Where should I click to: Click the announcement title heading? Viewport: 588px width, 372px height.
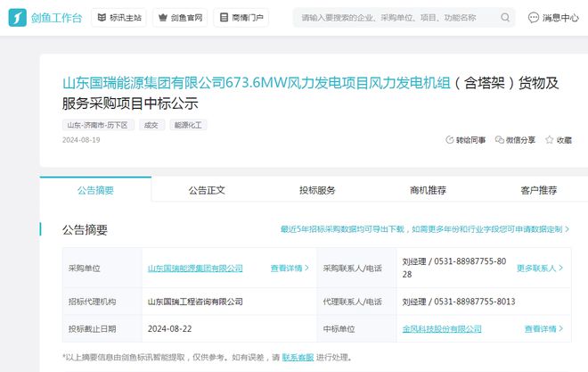pos(311,93)
